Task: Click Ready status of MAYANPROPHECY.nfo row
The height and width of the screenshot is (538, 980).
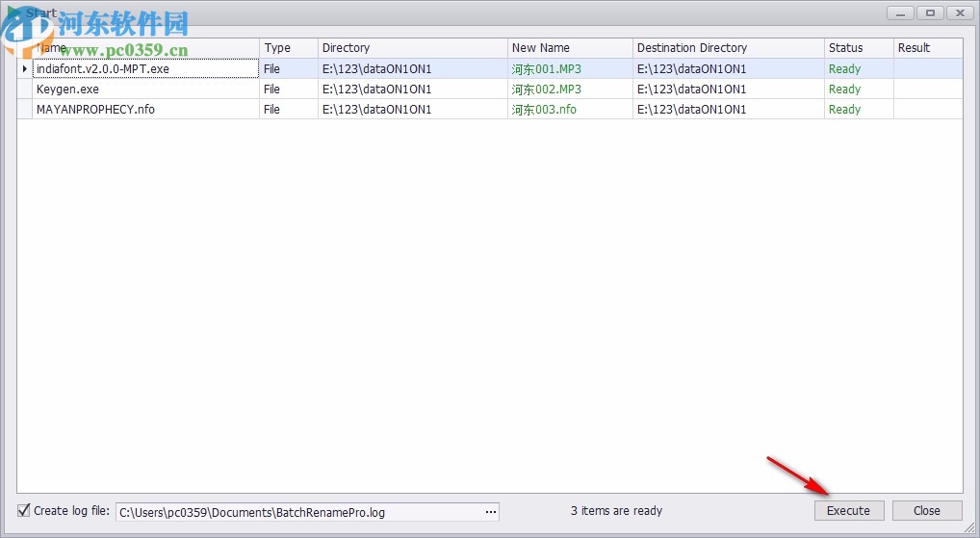Action: pyautogui.click(x=844, y=110)
